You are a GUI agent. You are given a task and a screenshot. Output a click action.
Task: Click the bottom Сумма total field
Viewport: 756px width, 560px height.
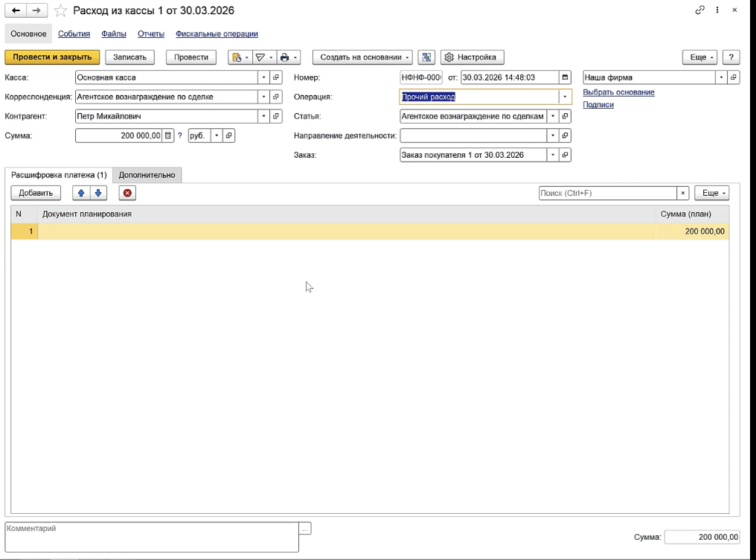coord(702,538)
